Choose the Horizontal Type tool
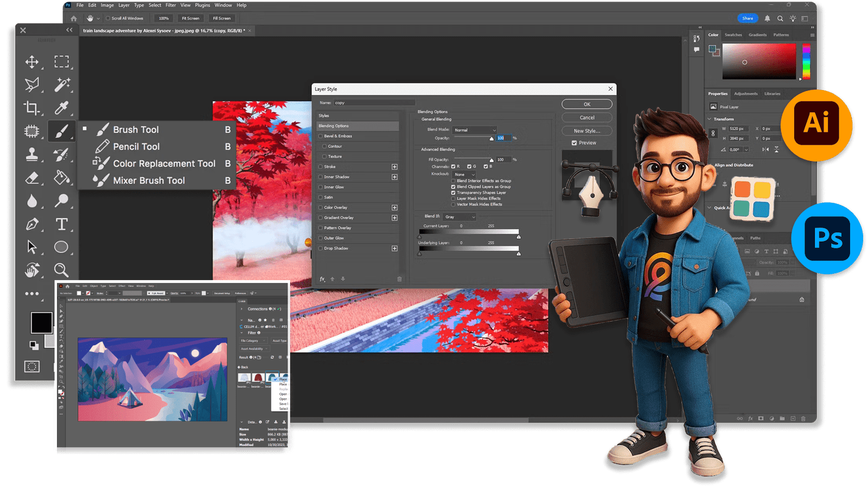 pos(62,224)
